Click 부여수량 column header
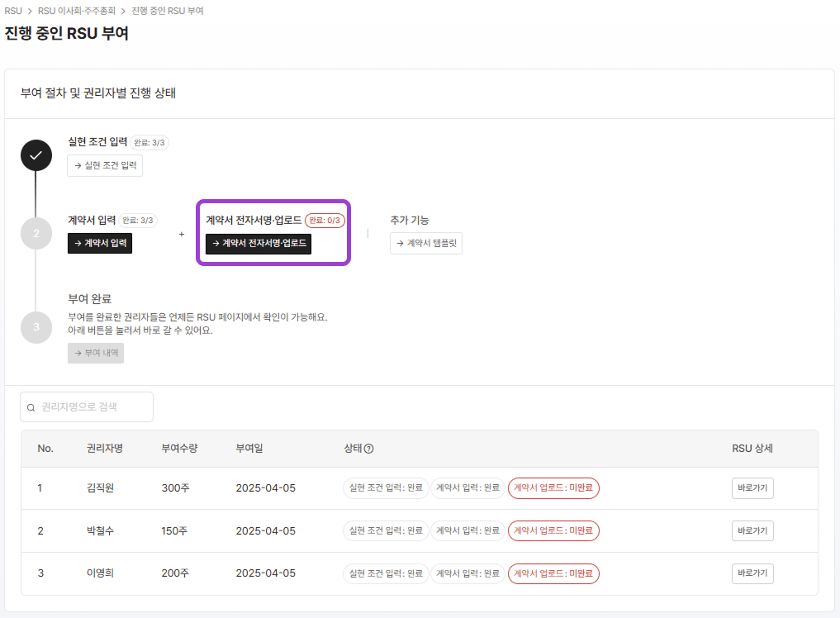The image size is (840, 618). [x=179, y=448]
